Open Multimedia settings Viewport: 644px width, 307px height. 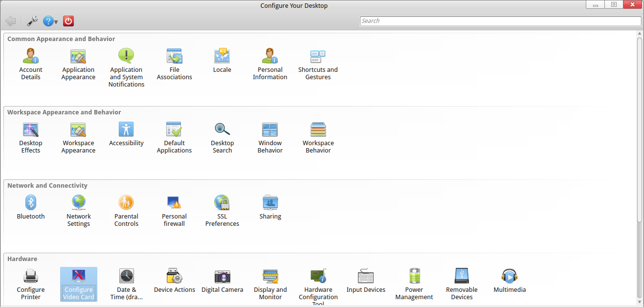pyautogui.click(x=510, y=281)
